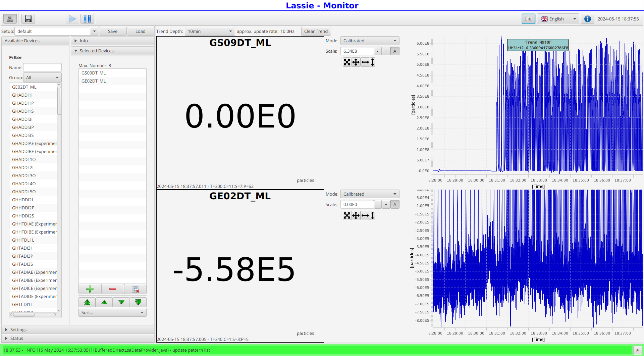This screenshot has width=644, height=356.
Task: Open GE02DT_ML Mode Calibrated dropdown
Action: click(x=370, y=194)
